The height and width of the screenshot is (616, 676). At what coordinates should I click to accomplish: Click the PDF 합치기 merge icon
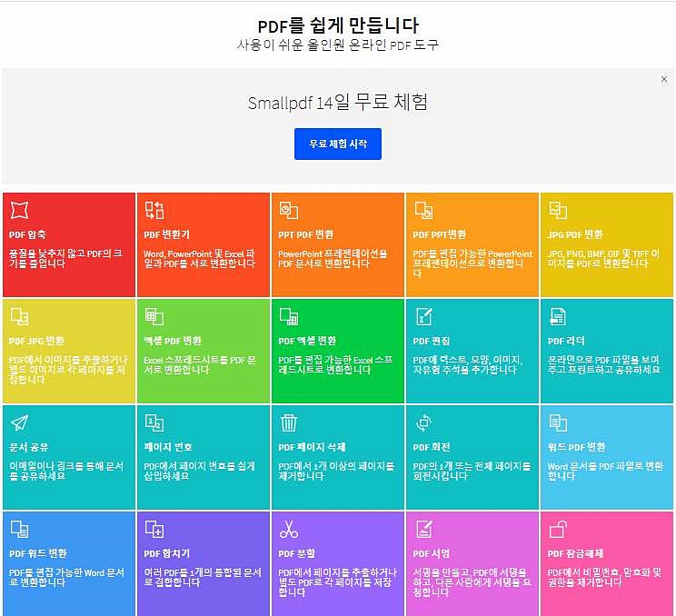[154, 529]
